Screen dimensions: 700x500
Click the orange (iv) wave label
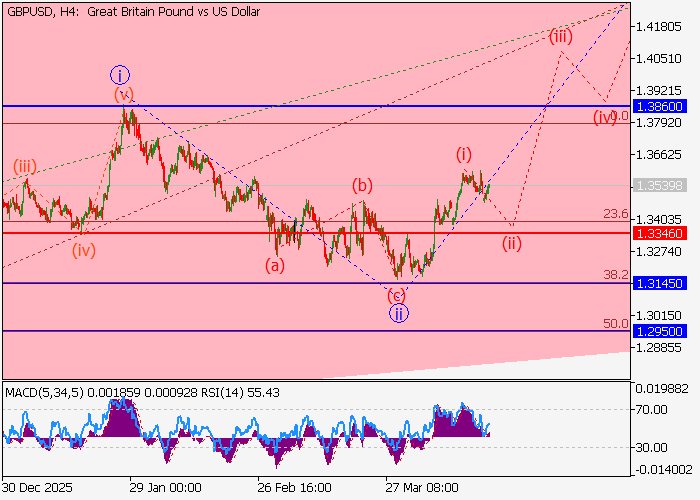pyautogui.click(x=84, y=250)
